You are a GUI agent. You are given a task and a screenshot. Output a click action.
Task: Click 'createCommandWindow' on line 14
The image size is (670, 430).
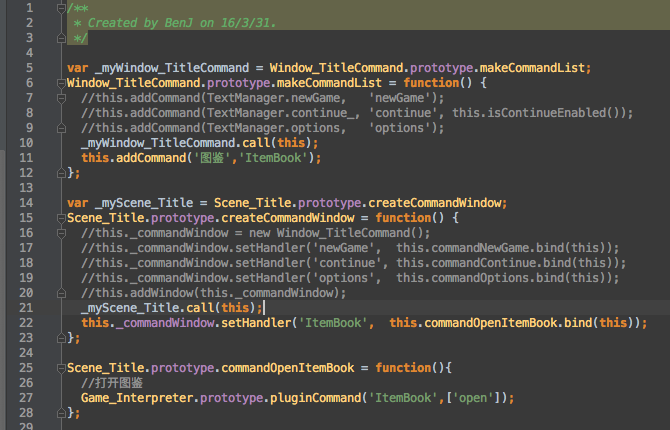pos(435,203)
